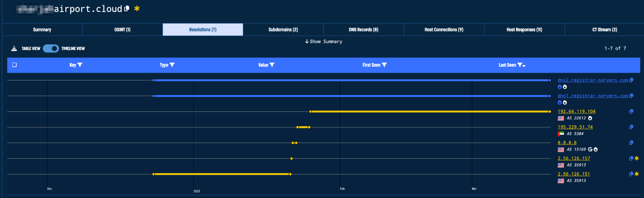
Task: Click the yellow star beside domain title
Action: pyautogui.click(x=137, y=8)
